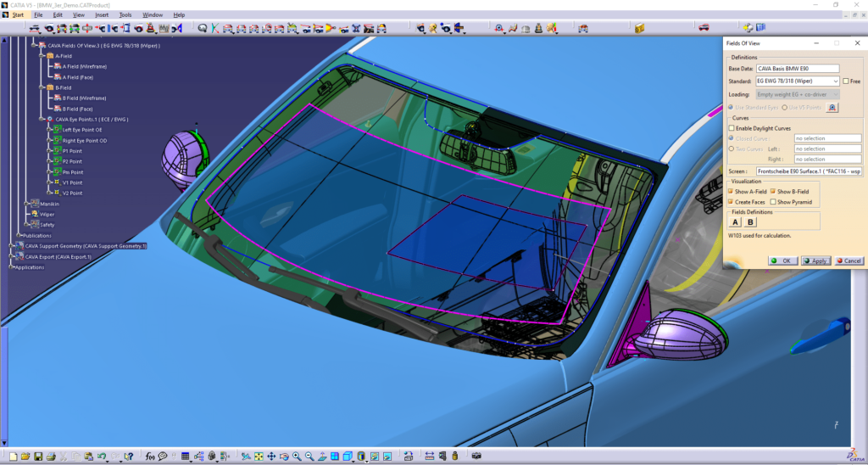Collapse the B-Field tree node

42,87
